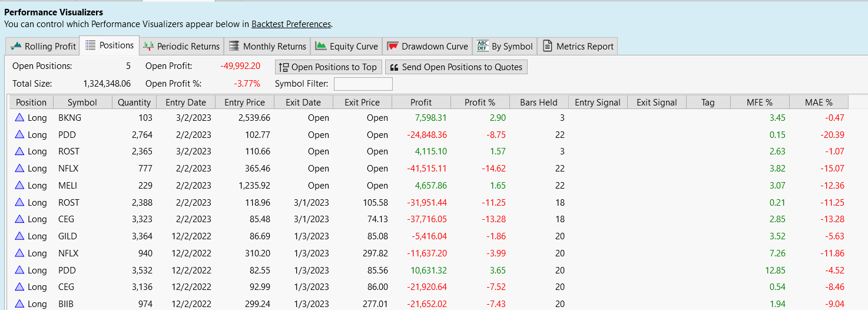This screenshot has height=310, width=868.
Task: Click the Bars Held column header
Action: tap(538, 102)
